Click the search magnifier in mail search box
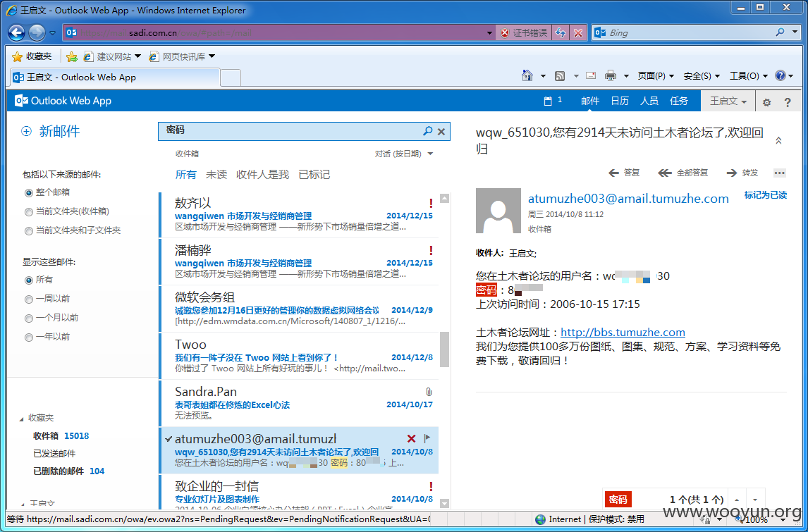The height and width of the screenshot is (532, 808). [427, 131]
